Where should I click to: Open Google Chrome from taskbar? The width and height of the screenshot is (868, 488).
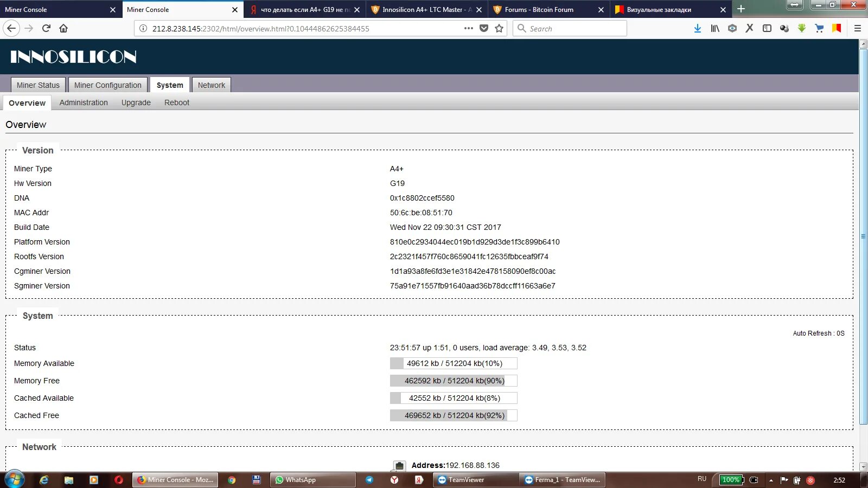tap(232, 480)
